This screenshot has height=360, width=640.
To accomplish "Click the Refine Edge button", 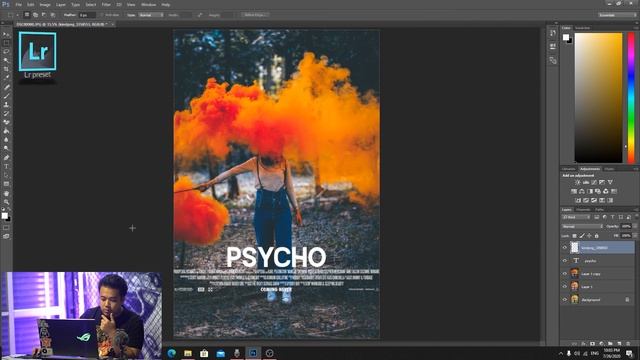I will pyautogui.click(x=255, y=15).
